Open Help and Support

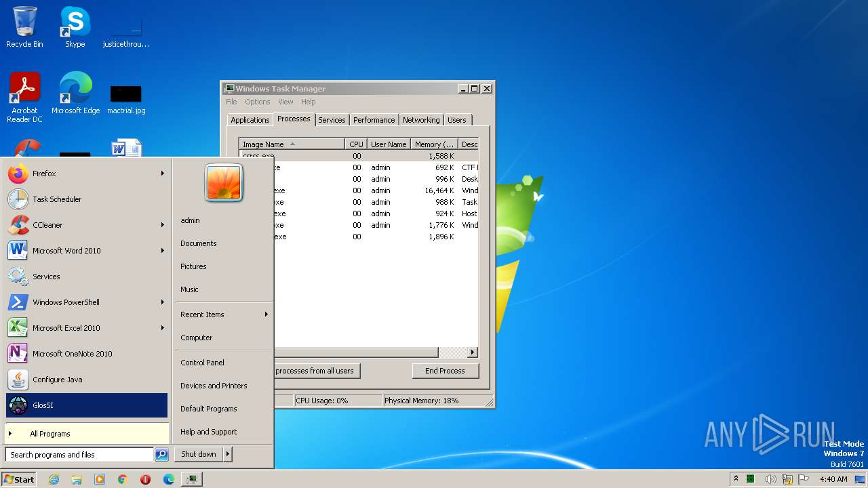224,432
